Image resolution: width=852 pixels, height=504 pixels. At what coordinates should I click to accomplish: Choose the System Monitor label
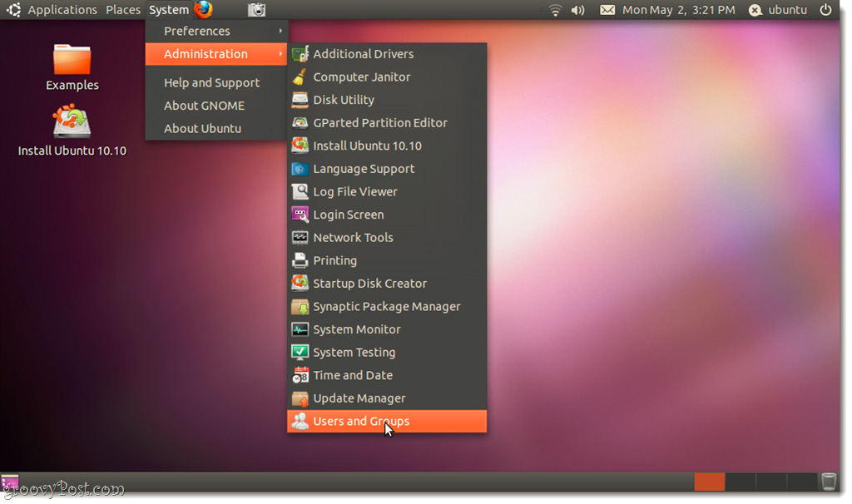[357, 329]
